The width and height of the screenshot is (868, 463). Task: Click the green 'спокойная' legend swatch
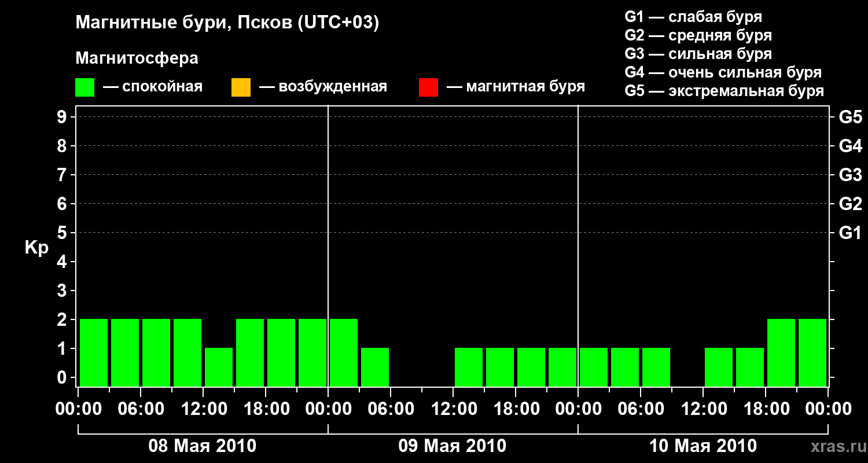click(x=85, y=87)
